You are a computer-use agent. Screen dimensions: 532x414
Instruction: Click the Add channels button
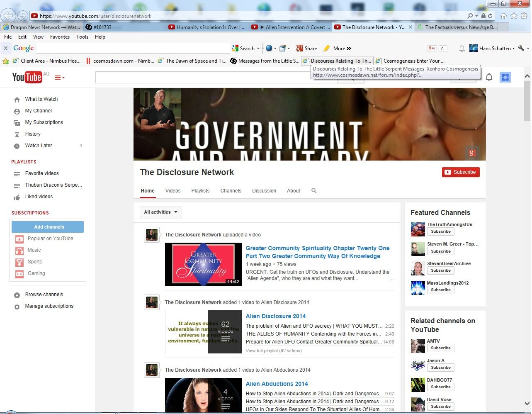coord(48,227)
